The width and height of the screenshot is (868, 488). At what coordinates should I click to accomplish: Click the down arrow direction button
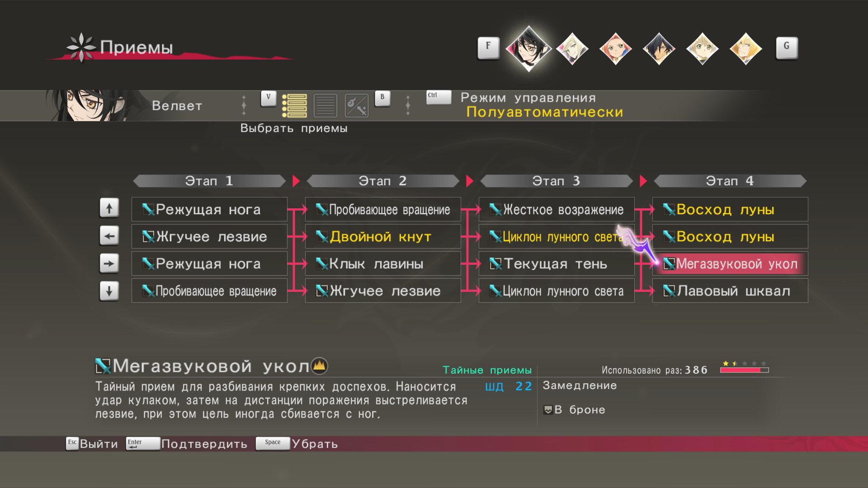109,291
